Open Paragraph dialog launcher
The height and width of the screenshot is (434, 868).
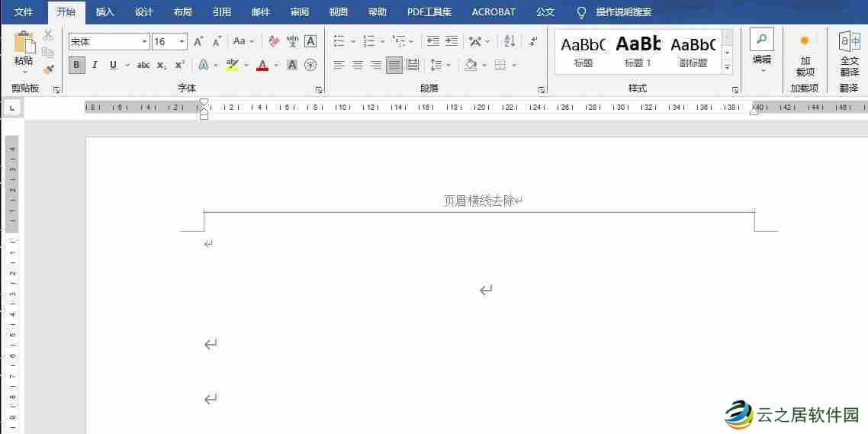(542, 89)
